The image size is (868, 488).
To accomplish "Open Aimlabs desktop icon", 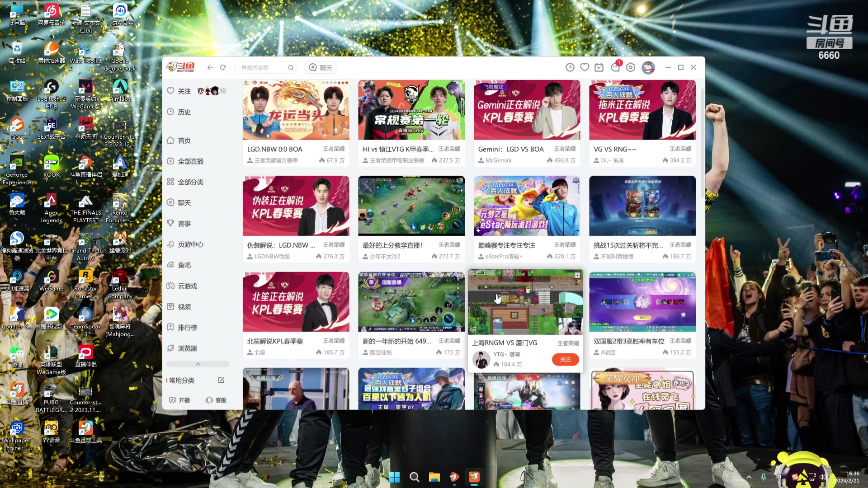I will pos(120,90).
